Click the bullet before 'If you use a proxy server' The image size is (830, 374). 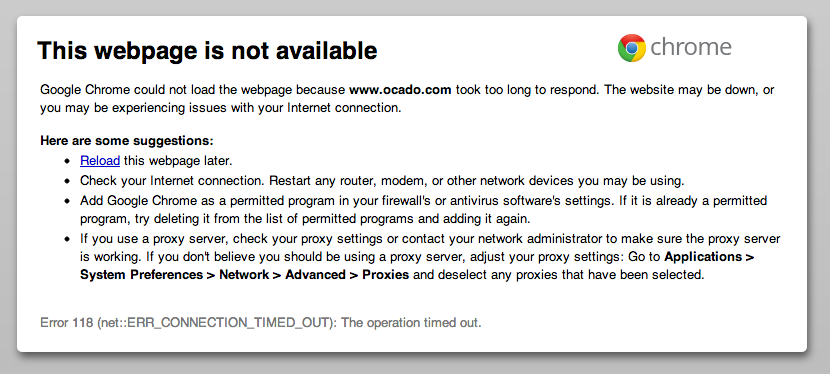67,239
